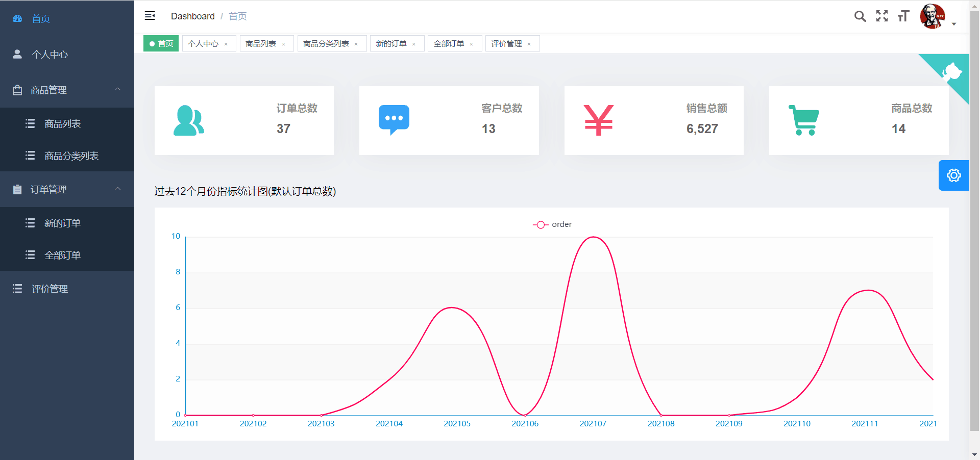Screen dimensions: 980x460
Task: Collapse the 商品管理 submenu arrow
Action: click(118, 89)
